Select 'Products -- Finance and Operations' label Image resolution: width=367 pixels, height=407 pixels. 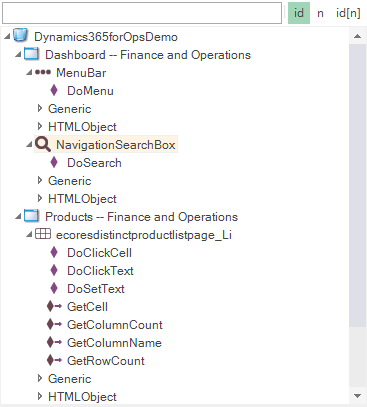(142, 217)
